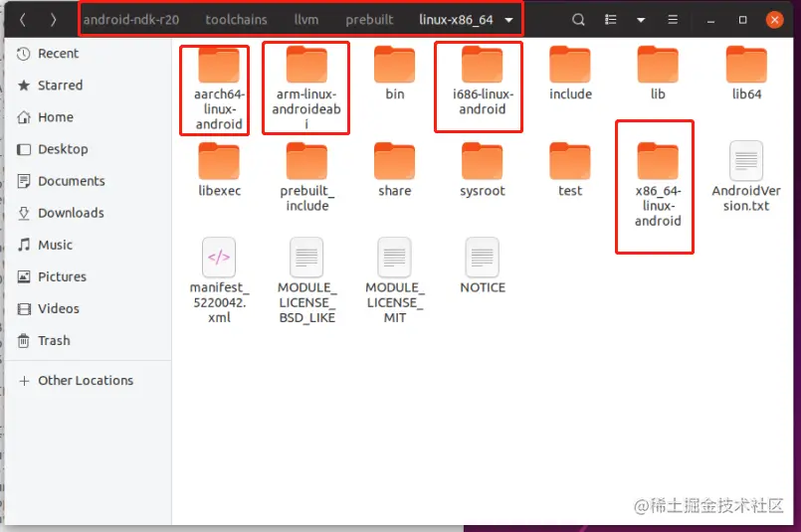This screenshot has width=801, height=532.
Task: Select the manifest_5220042.xml file icon
Action: 219,258
